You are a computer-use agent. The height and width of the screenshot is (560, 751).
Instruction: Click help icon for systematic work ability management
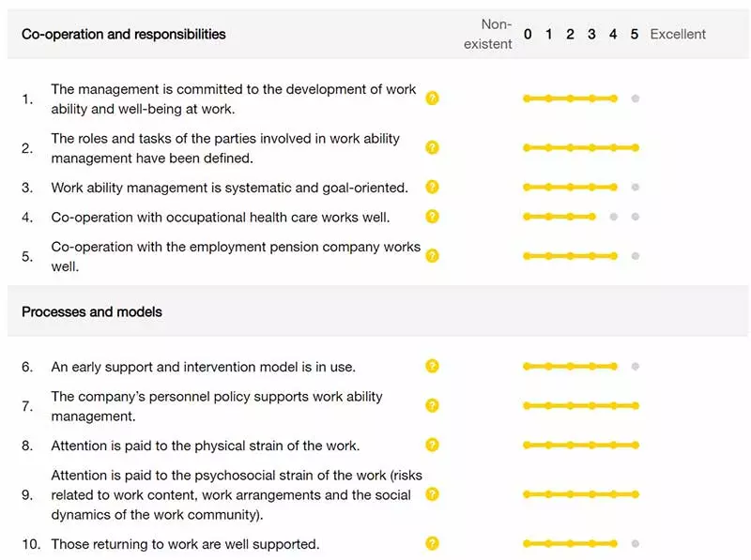432,187
